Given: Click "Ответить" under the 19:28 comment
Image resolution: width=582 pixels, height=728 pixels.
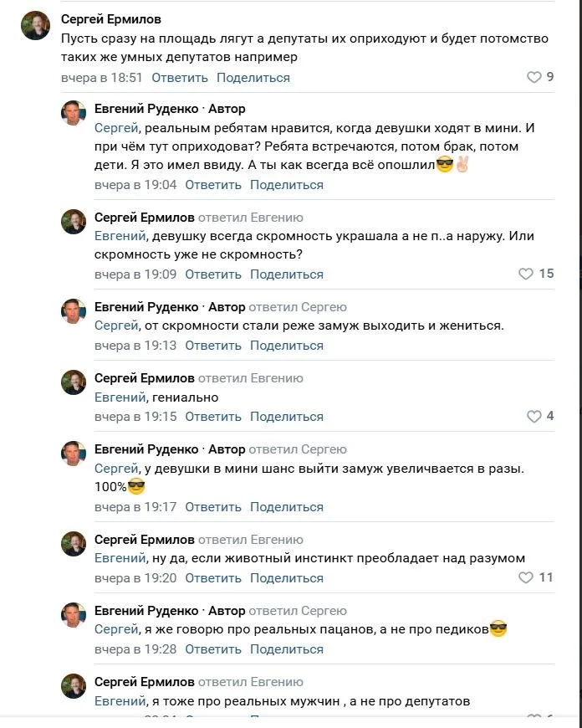Looking at the screenshot, I should pos(213,649).
